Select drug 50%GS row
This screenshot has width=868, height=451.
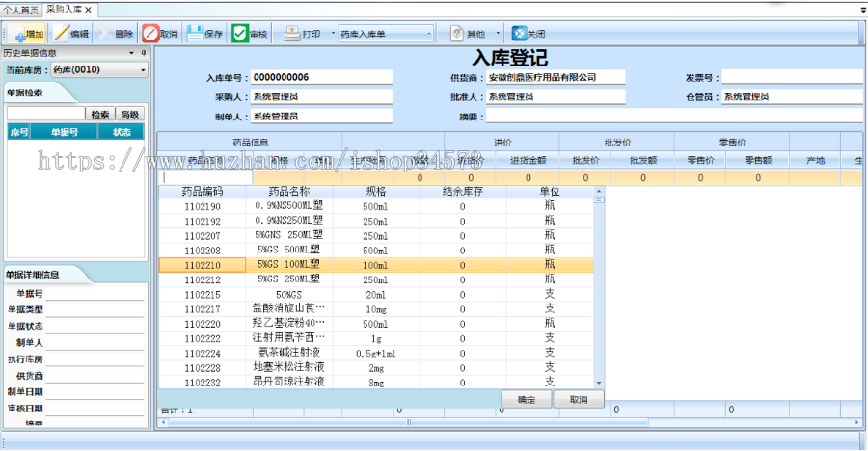[x=376, y=295]
